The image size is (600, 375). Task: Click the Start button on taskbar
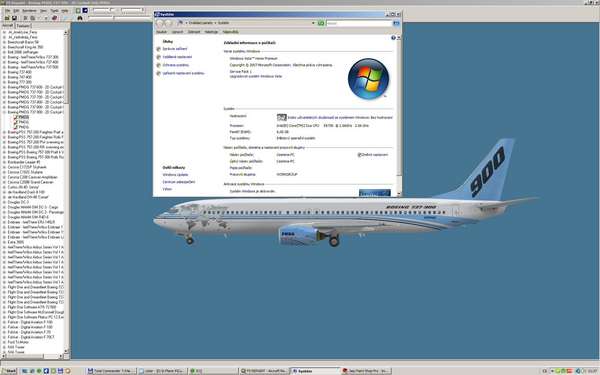9,371
